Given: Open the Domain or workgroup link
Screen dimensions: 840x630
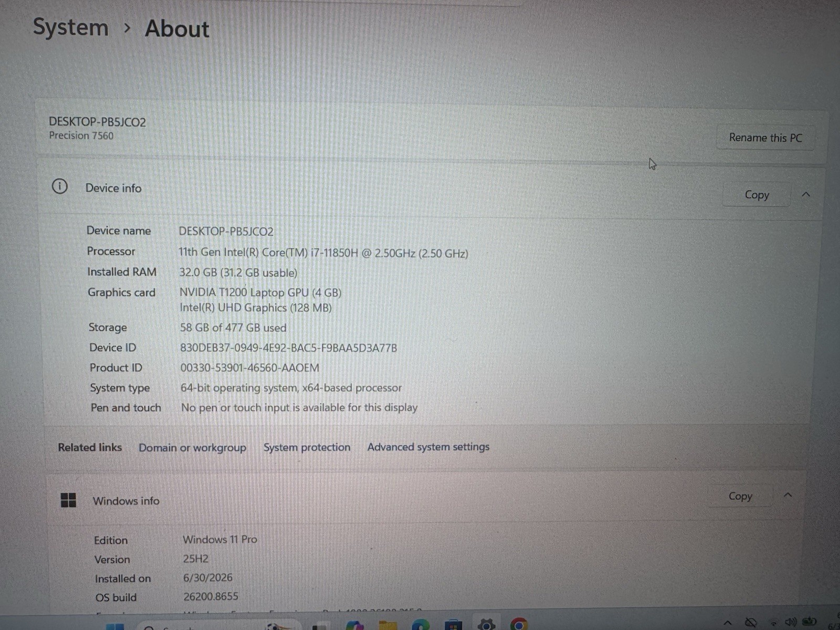Looking at the screenshot, I should coord(192,448).
